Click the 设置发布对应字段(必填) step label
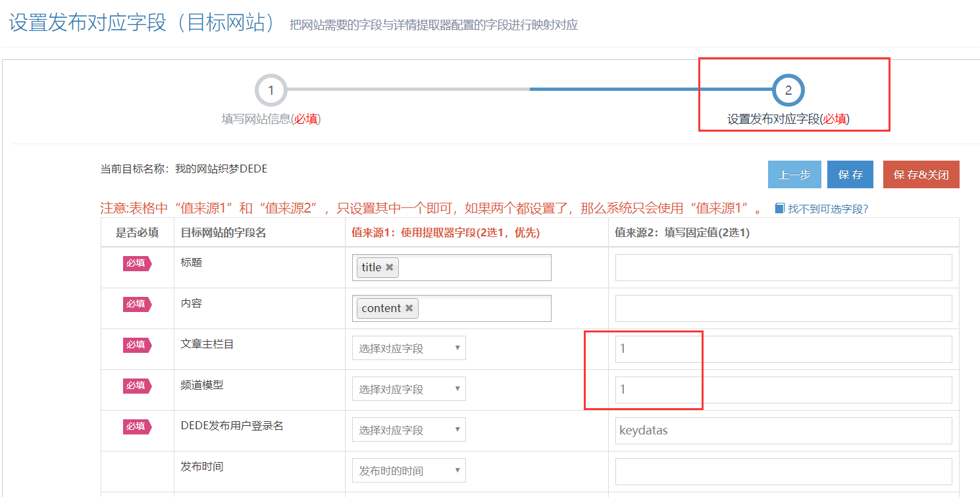This screenshot has height=497, width=980. 788,119
